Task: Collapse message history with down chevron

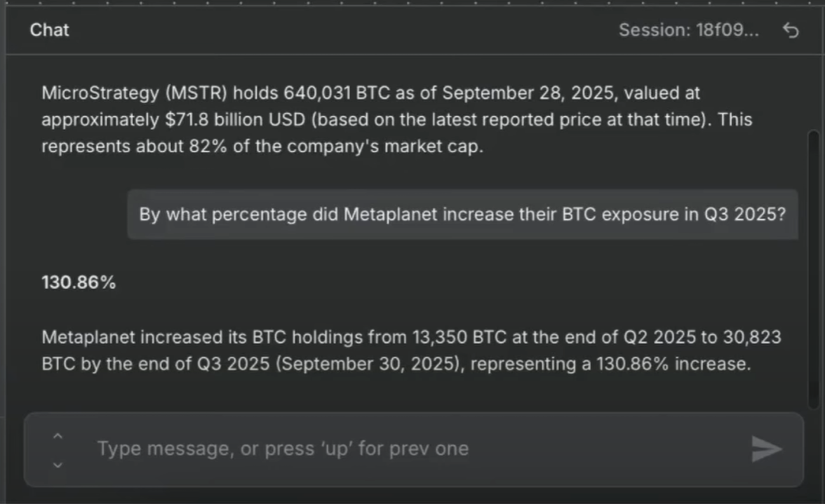Action: pyautogui.click(x=58, y=464)
